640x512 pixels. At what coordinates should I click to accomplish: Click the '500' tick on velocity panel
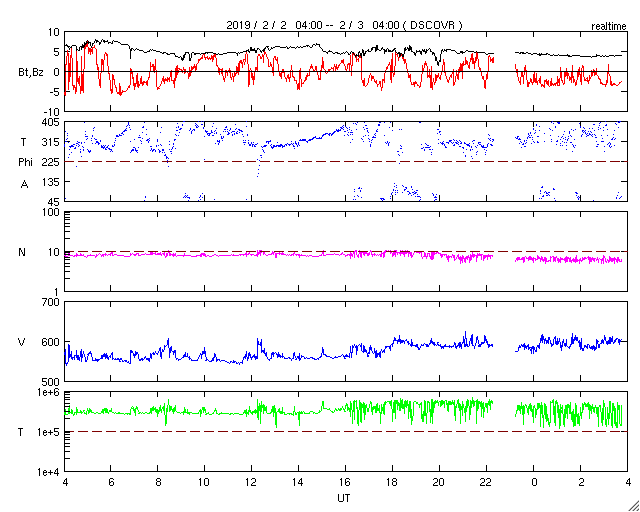52,382
